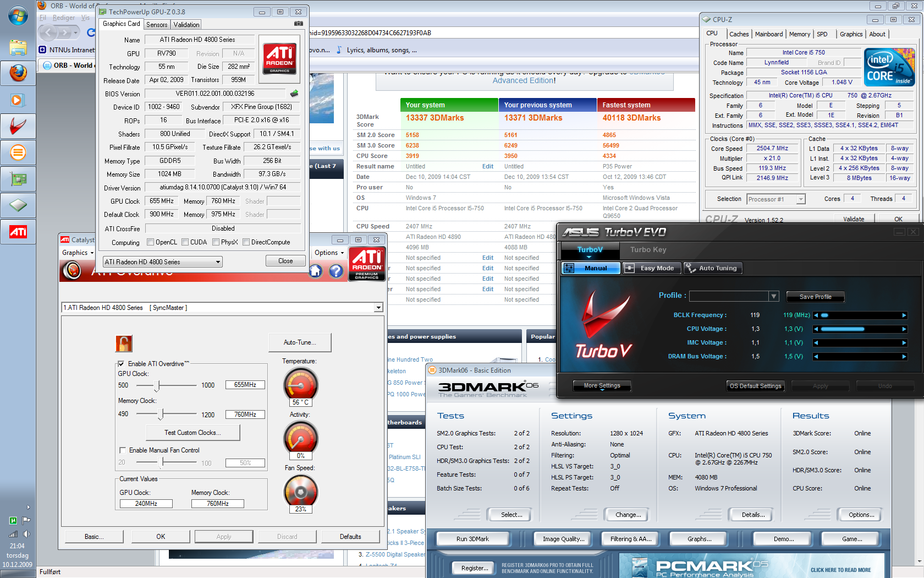Viewport: 924px width, 578px height.
Task: Click Defaults button in Catalyst
Action: (x=350, y=537)
